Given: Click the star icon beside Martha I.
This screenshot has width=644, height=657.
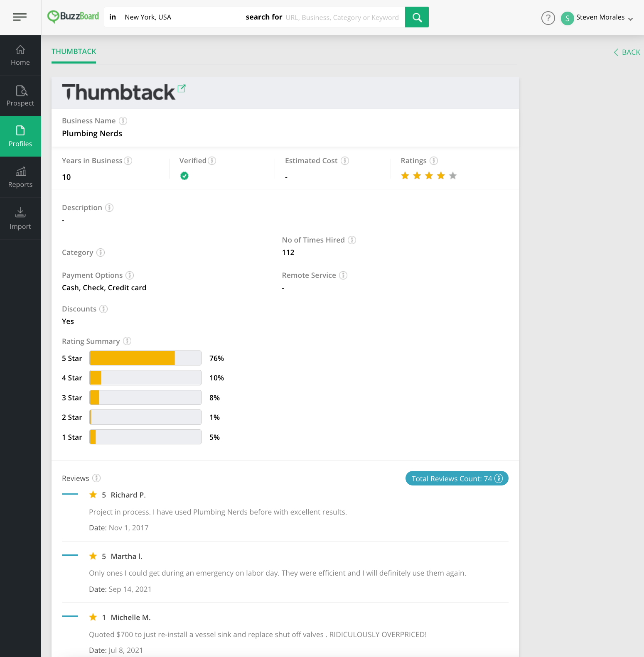Looking at the screenshot, I should pos(93,556).
